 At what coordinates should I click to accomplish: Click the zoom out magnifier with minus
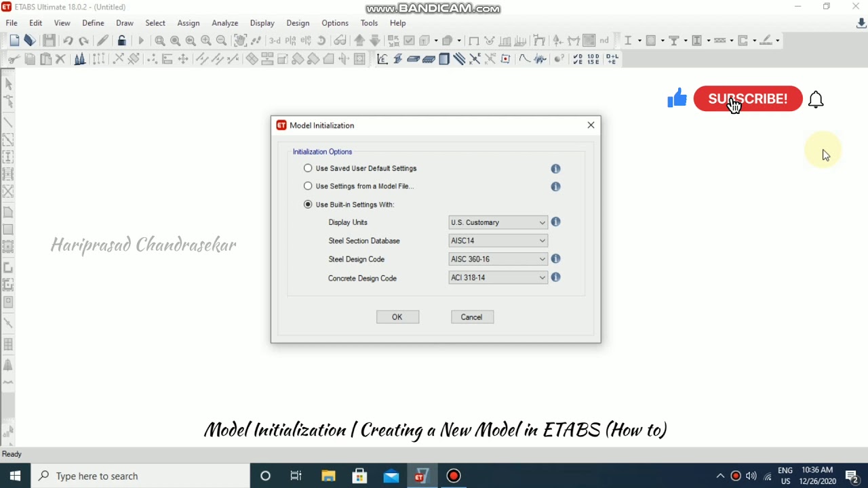tap(221, 41)
